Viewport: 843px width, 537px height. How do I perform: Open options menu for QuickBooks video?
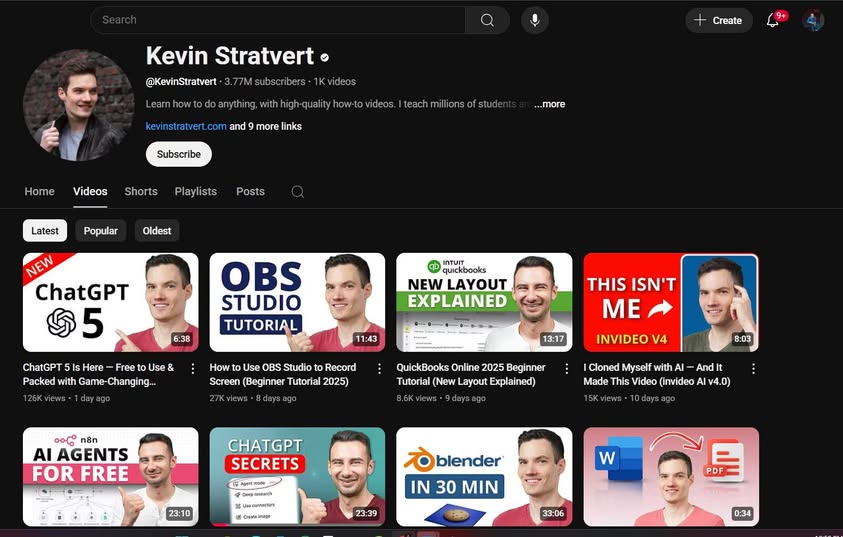(x=566, y=369)
